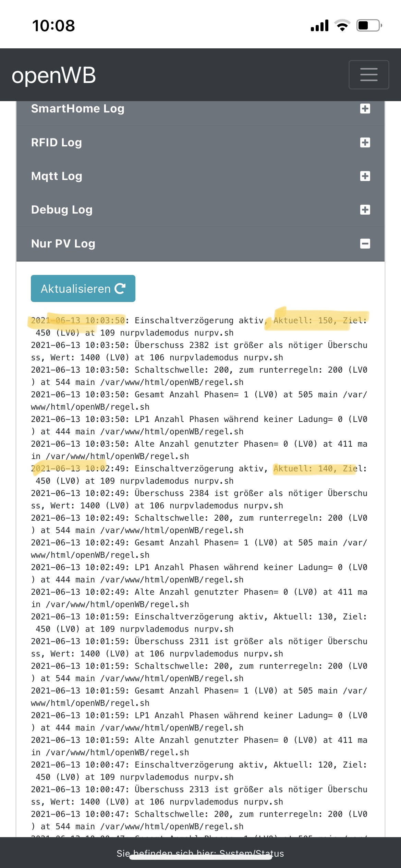
Task: Tap the Wi-Fi status icon
Action: click(x=342, y=25)
